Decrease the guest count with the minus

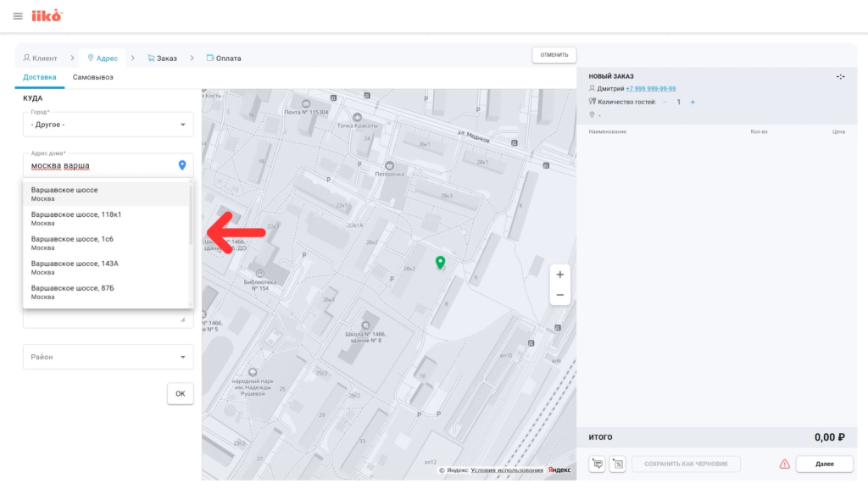pos(665,102)
